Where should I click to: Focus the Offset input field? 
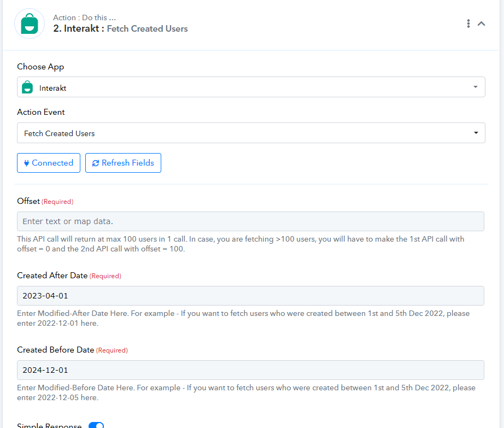(250, 221)
